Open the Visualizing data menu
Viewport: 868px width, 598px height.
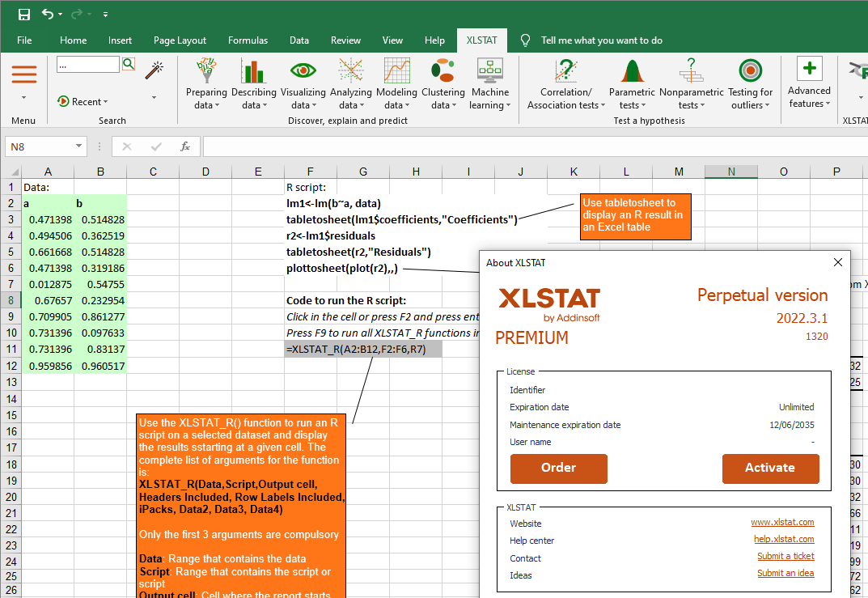point(303,83)
